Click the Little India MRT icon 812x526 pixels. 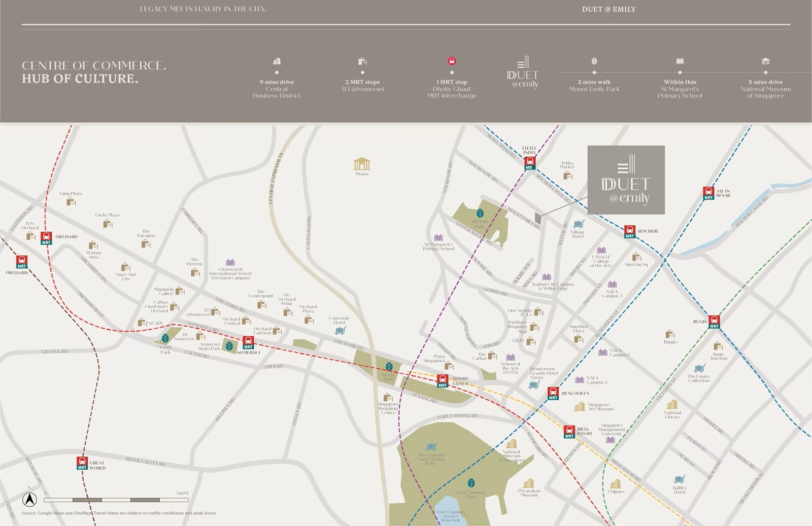pos(529,163)
